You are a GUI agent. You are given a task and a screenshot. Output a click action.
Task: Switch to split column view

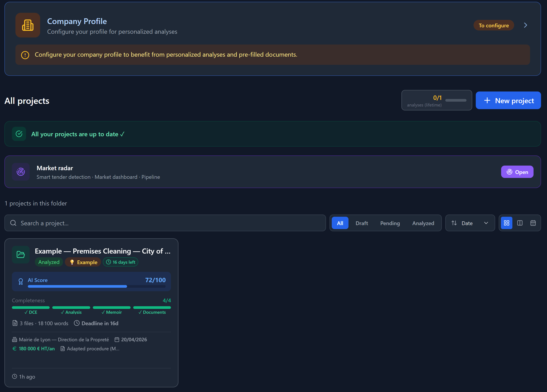[x=520, y=223]
